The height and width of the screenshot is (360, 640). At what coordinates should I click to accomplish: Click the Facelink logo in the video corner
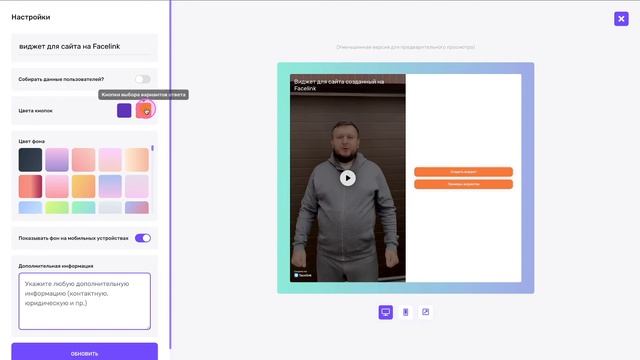(x=302, y=275)
